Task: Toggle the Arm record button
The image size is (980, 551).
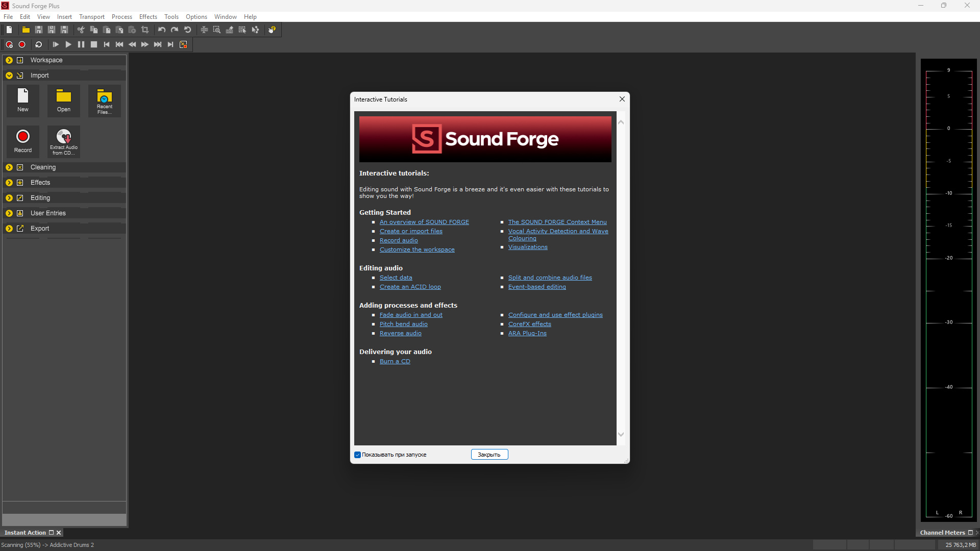Action: tap(9, 44)
